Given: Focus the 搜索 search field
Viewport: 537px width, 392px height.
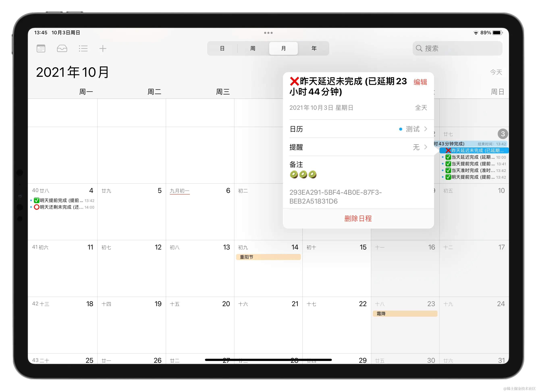Looking at the screenshot, I should pyautogui.click(x=458, y=48).
